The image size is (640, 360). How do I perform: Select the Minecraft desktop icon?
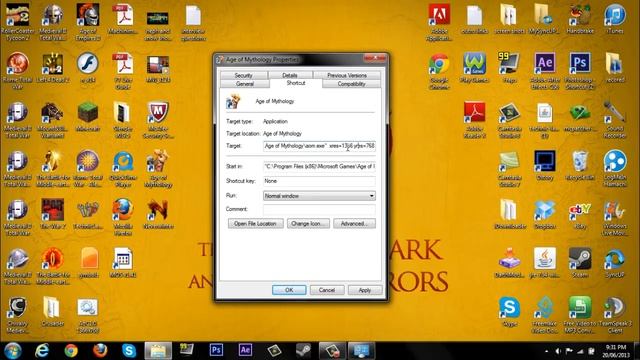pos(88,117)
